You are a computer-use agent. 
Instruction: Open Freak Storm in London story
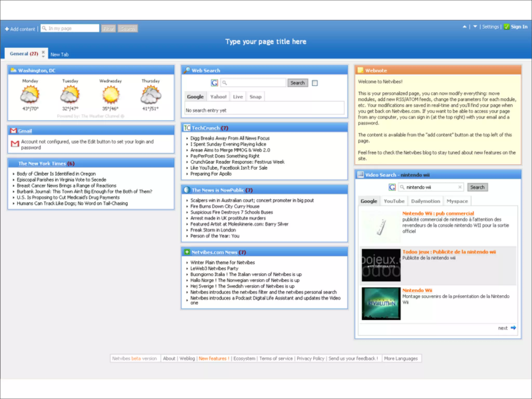point(213,230)
